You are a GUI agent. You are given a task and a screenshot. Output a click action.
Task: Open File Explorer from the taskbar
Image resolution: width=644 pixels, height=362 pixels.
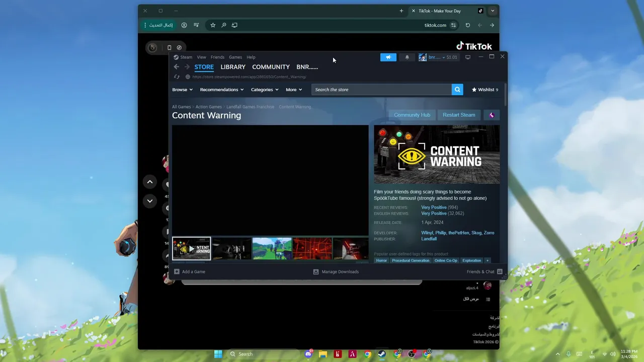pyautogui.click(x=323, y=354)
